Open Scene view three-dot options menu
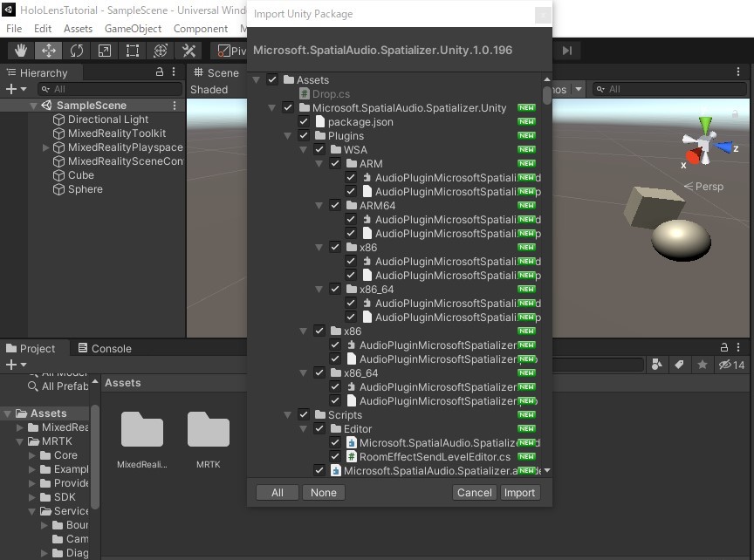Screen dimensions: 754x560 pos(738,72)
